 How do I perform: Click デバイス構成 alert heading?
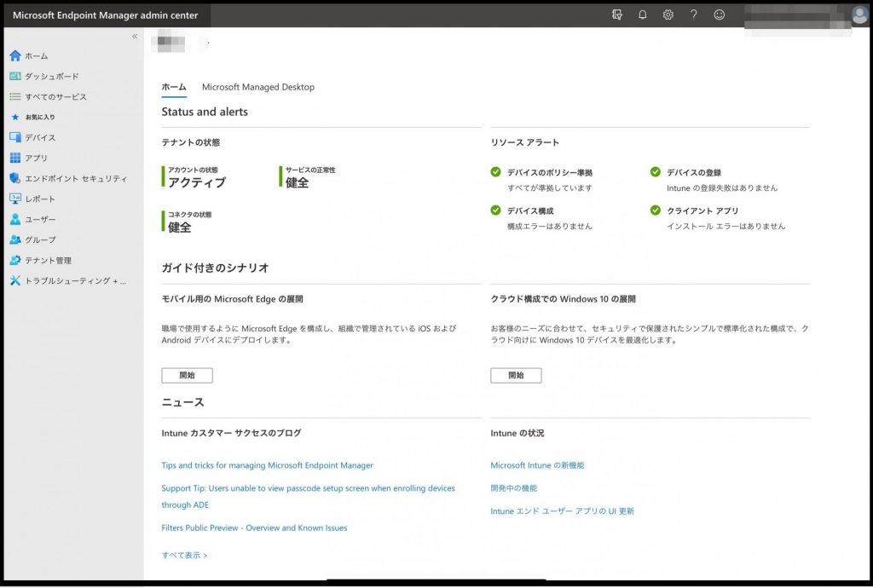(530, 210)
